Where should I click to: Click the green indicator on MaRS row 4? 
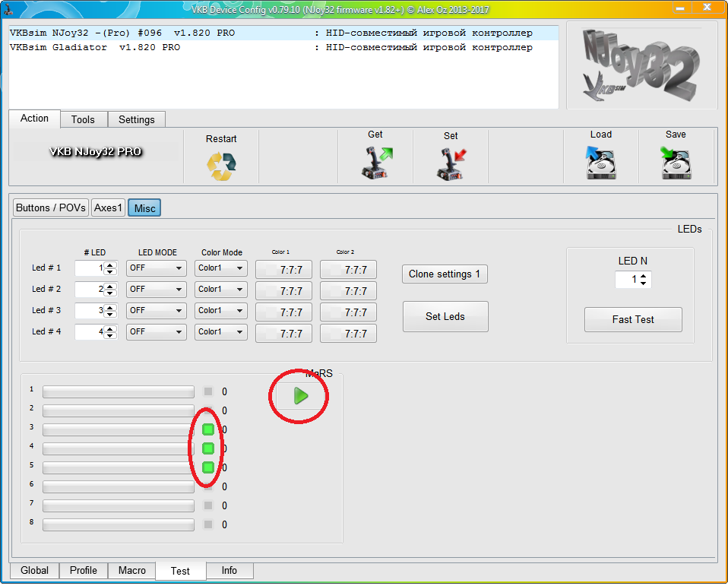click(x=208, y=448)
